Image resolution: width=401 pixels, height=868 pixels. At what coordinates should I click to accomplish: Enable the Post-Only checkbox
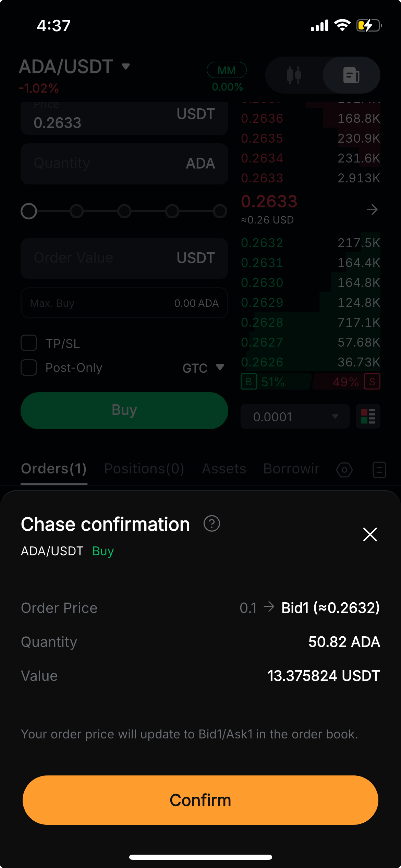29,367
